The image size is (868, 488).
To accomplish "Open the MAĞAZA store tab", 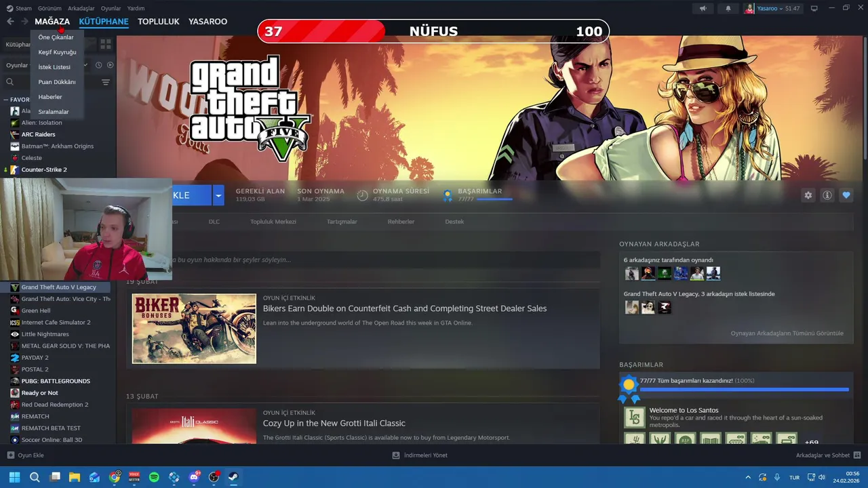I will (52, 22).
